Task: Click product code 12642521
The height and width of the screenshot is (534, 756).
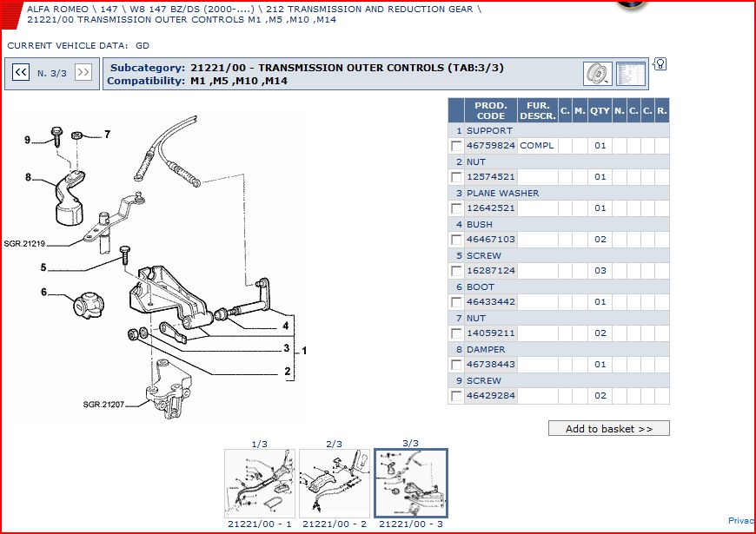Action: tap(491, 208)
